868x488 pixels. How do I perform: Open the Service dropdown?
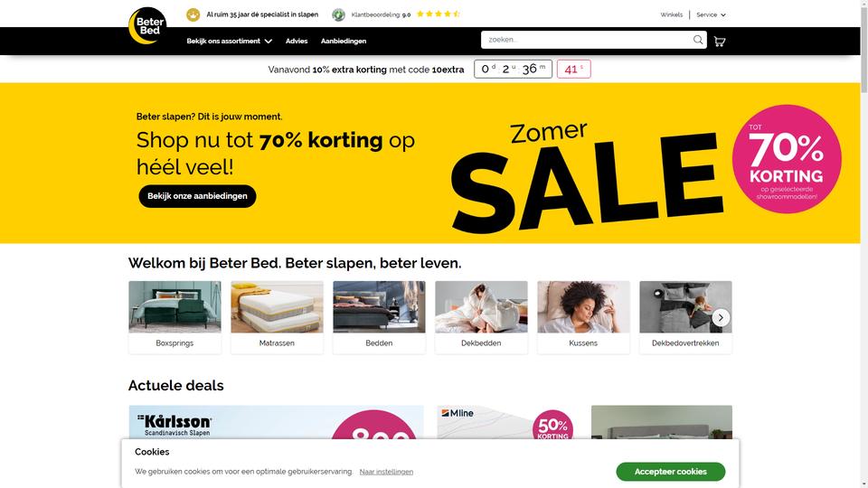click(711, 15)
